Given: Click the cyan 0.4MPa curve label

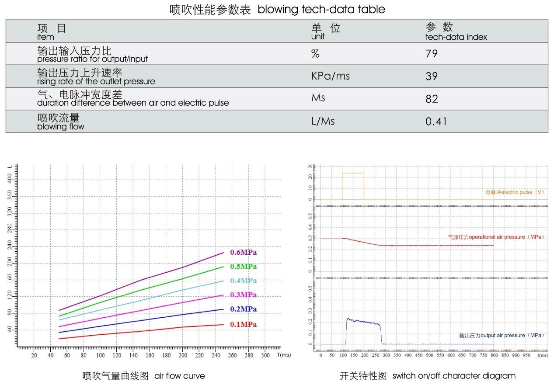Looking at the screenshot, I should [x=243, y=281].
